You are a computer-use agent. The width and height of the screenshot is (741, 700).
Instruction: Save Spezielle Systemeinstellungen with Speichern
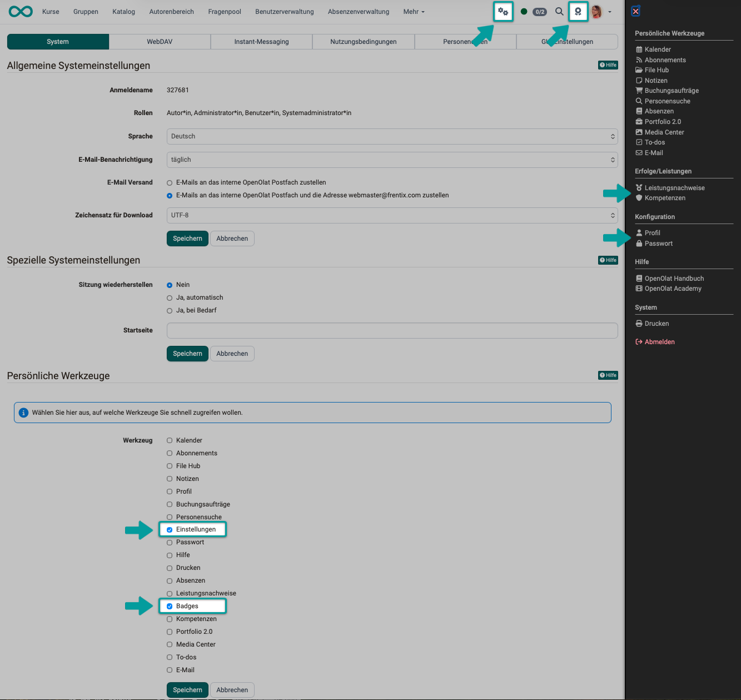187,354
